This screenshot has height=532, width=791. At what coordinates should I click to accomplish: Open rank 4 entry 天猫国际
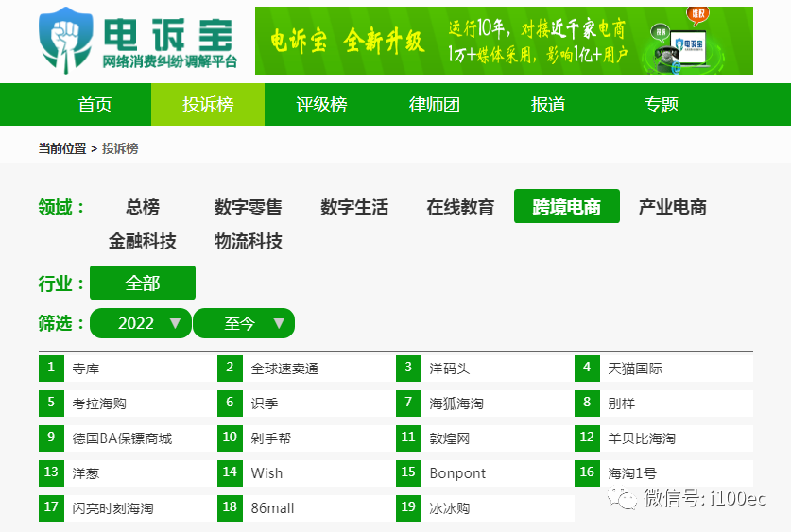(x=663, y=369)
